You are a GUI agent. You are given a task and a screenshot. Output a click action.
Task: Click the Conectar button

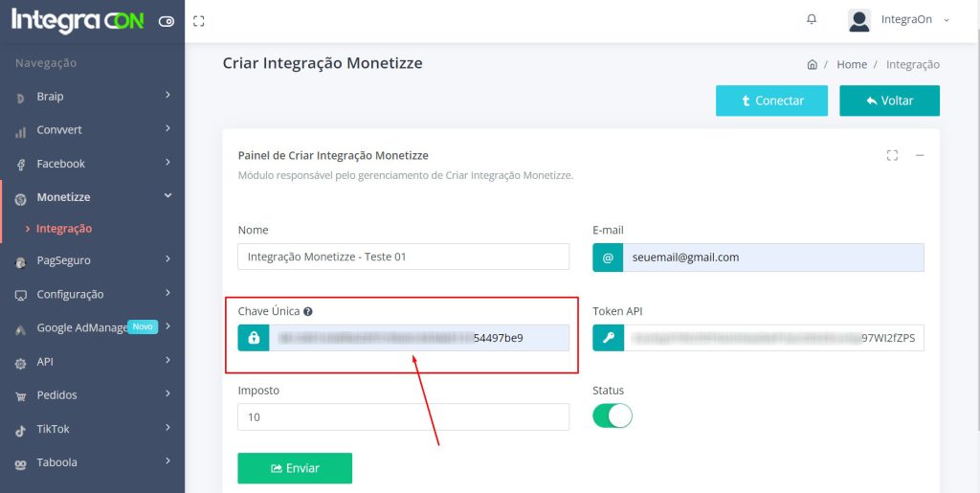coord(772,101)
